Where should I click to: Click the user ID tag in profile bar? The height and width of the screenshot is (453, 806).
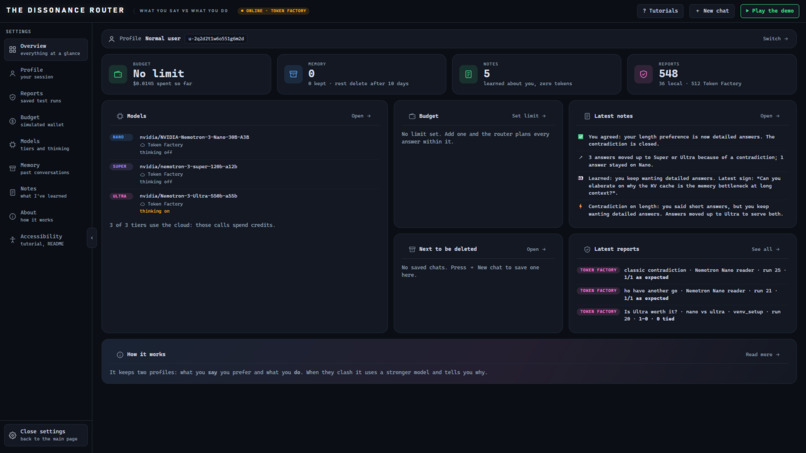(216, 39)
